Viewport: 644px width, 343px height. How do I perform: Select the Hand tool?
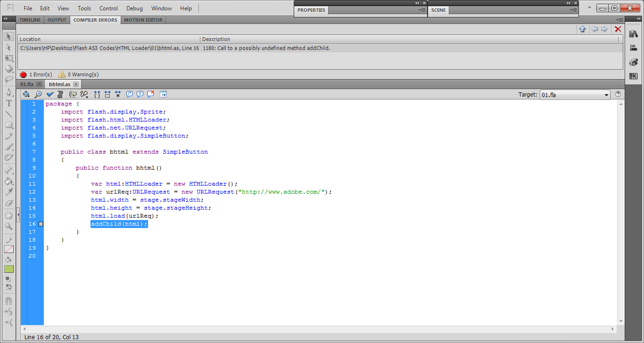8,215
